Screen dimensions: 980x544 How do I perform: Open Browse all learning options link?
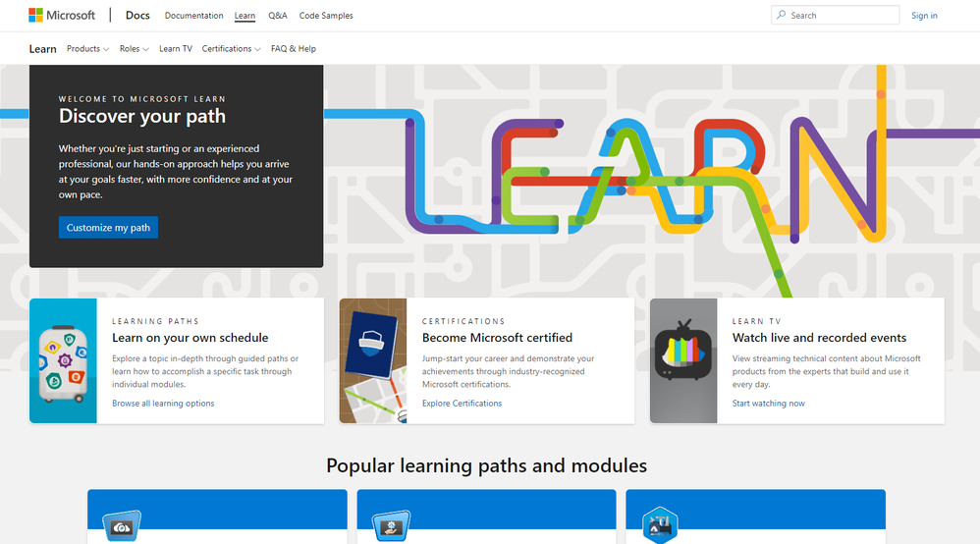(163, 404)
